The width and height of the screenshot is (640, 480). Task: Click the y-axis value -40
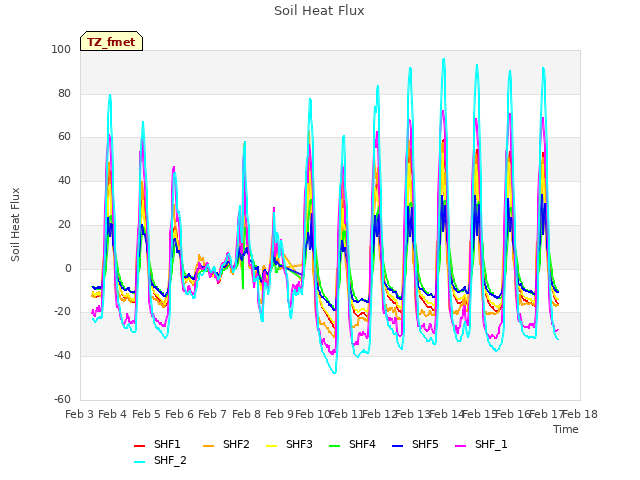coord(62,356)
